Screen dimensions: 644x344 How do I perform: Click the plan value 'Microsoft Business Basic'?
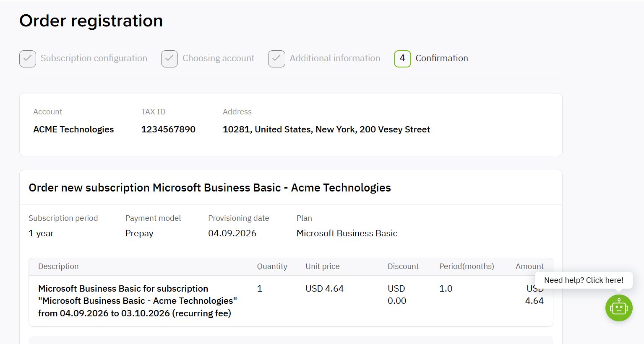[347, 233]
